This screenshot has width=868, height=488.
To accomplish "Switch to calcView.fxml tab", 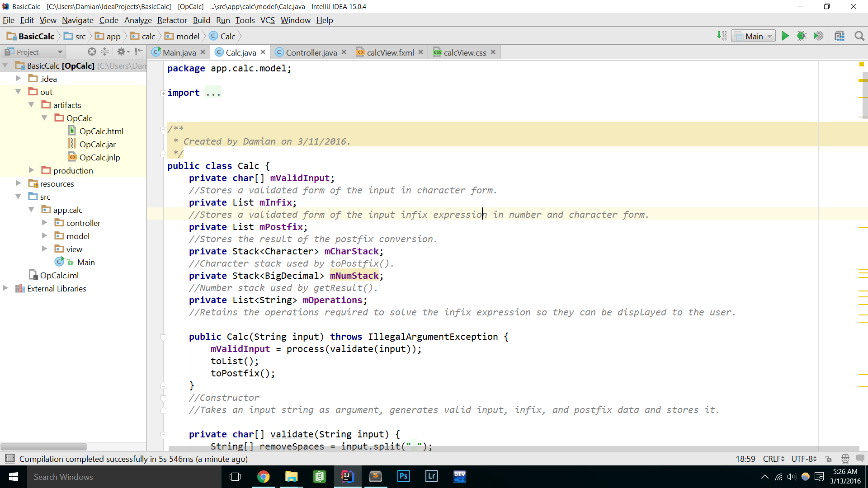I will click(387, 52).
